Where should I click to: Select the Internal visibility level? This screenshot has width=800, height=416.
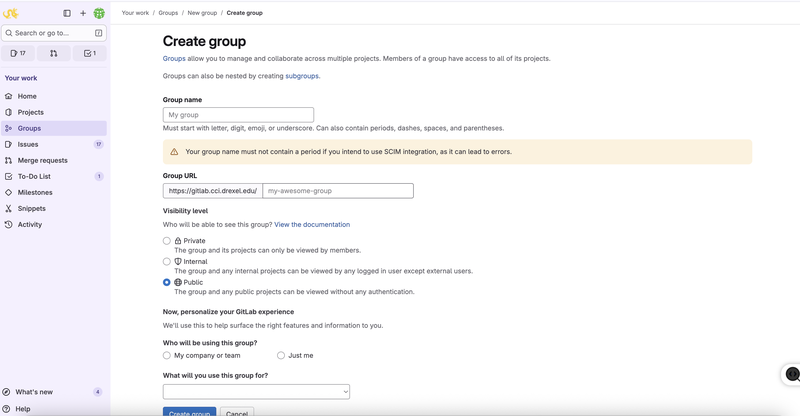point(167,262)
